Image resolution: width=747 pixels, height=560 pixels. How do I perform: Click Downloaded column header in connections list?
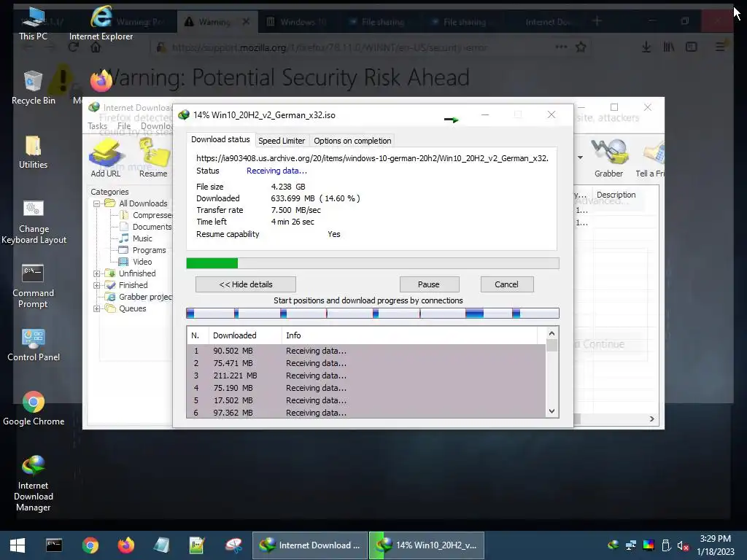245,335
